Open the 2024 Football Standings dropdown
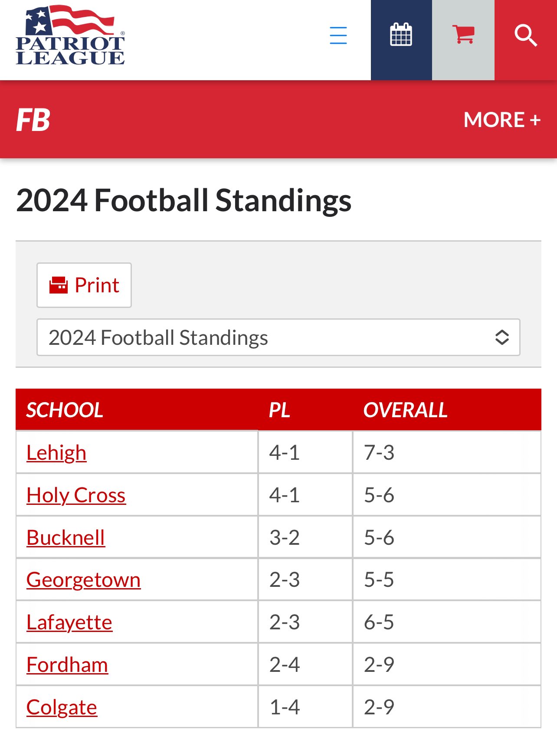 (x=278, y=337)
